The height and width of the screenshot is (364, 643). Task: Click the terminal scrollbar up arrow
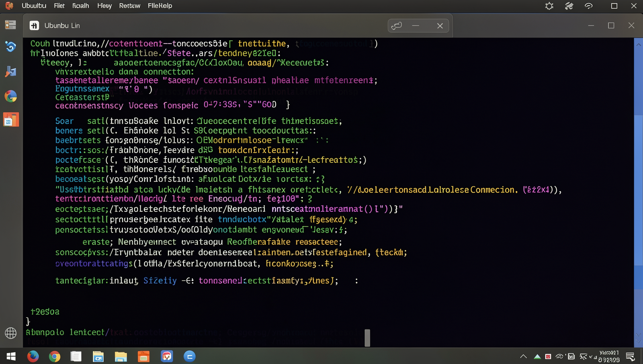pos(639,44)
